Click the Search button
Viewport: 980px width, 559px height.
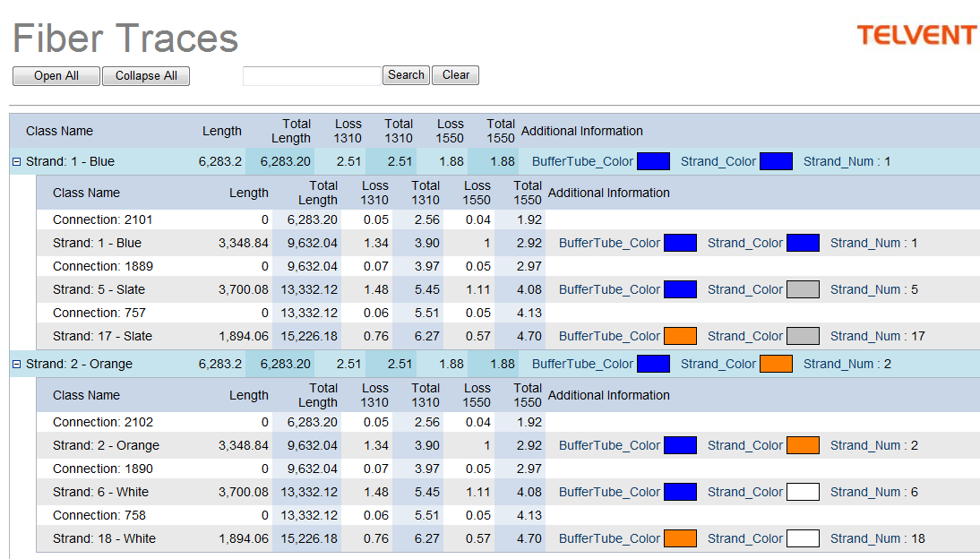point(407,75)
